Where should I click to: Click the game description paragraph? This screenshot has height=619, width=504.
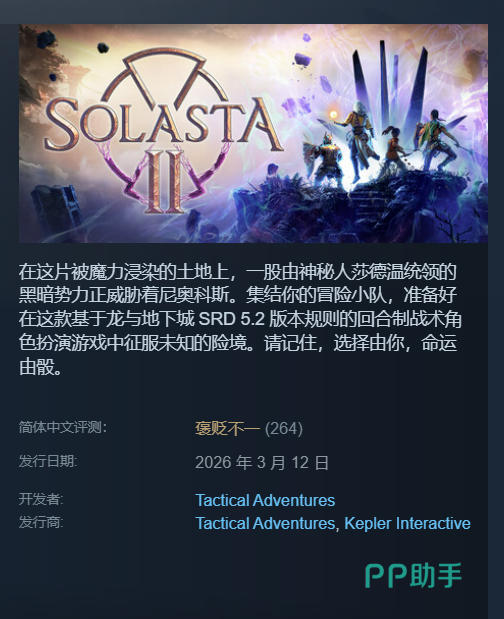coord(240,319)
